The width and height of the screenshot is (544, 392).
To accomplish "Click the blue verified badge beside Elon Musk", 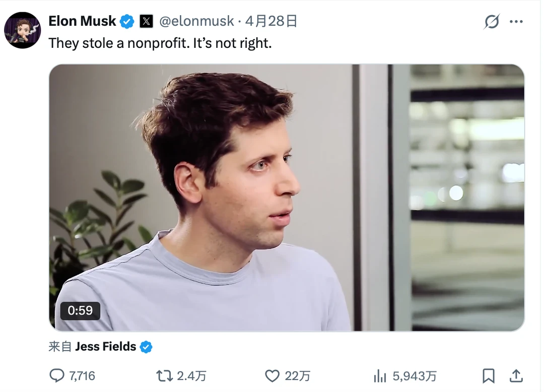I will coord(127,22).
